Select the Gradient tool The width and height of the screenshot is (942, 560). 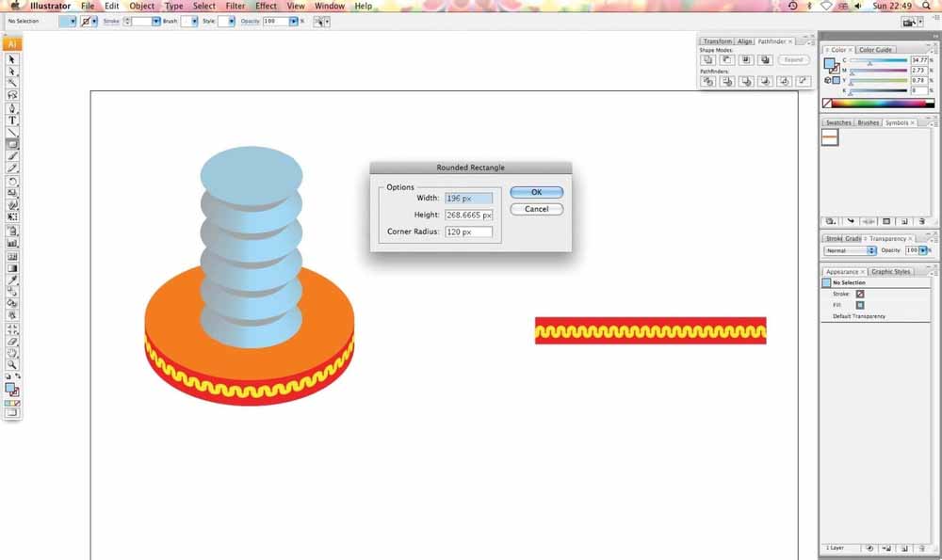point(11,268)
